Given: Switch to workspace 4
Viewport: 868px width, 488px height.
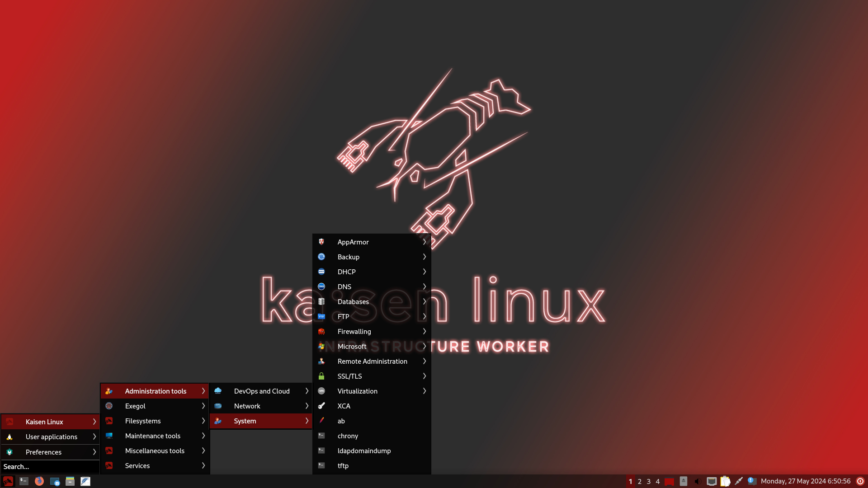Looking at the screenshot, I should tap(658, 481).
